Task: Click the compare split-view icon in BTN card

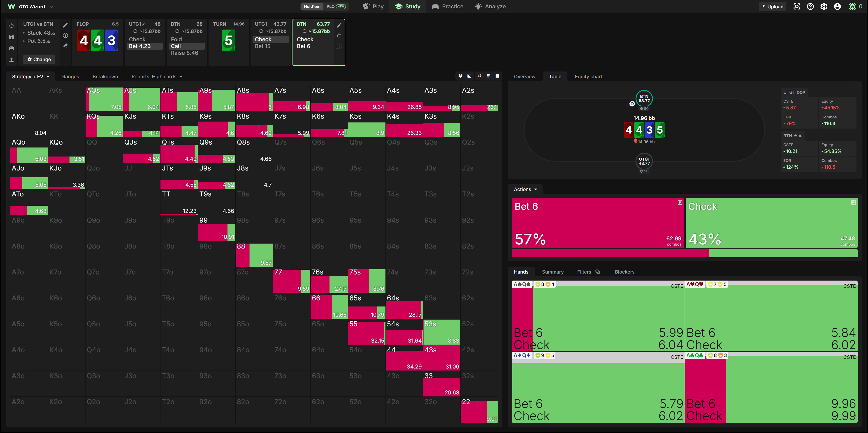Action: pyautogui.click(x=339, y=46)
